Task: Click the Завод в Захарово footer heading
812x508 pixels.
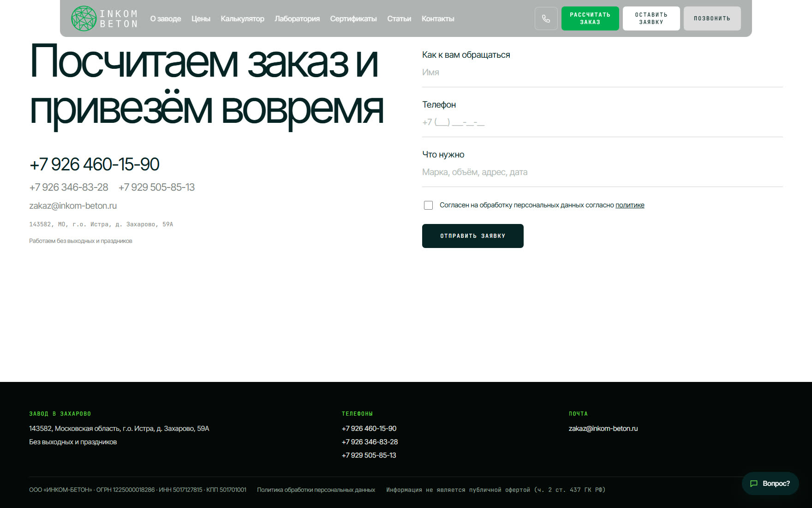Action: point(60,414)
